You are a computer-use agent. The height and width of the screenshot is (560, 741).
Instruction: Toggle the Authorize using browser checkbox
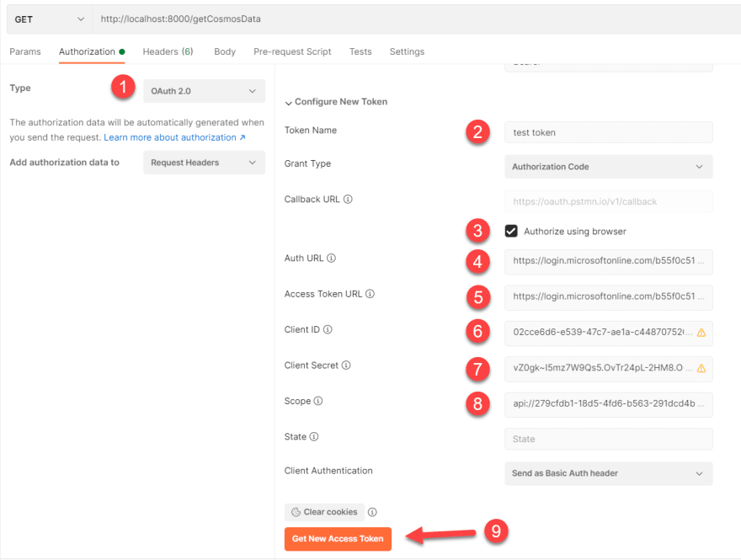(x=511, y=231)
